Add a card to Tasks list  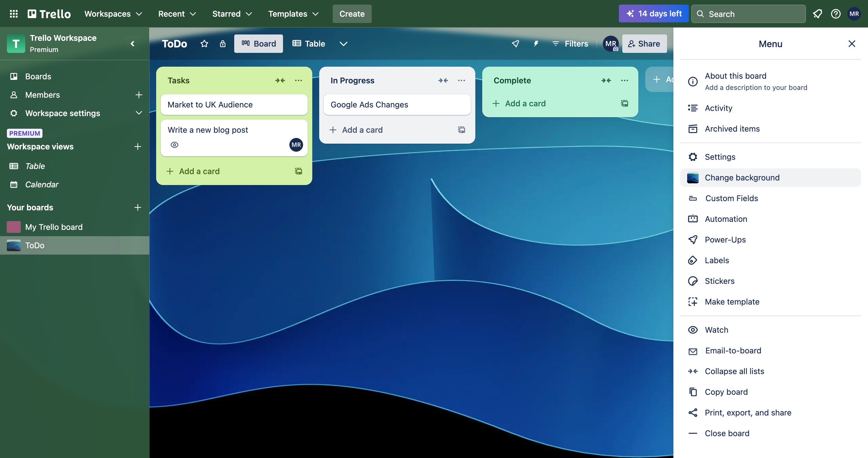pos(193,171)
